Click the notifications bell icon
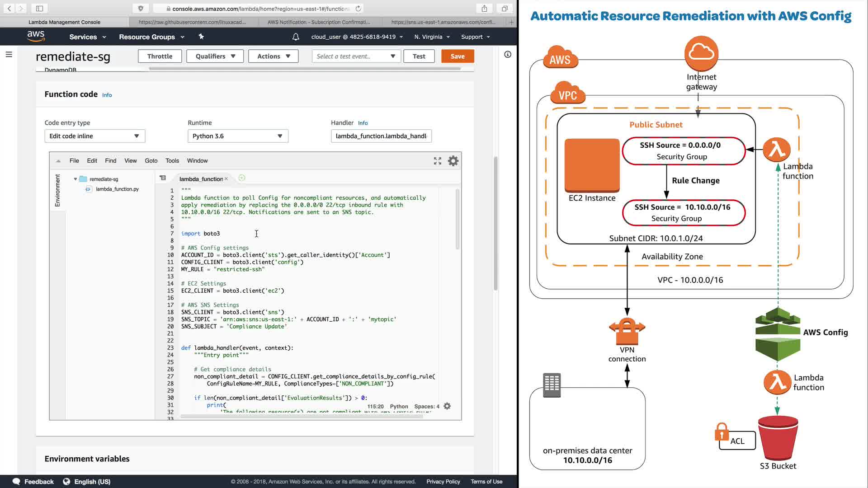This screenshot has height=488, width=868. 296,37
